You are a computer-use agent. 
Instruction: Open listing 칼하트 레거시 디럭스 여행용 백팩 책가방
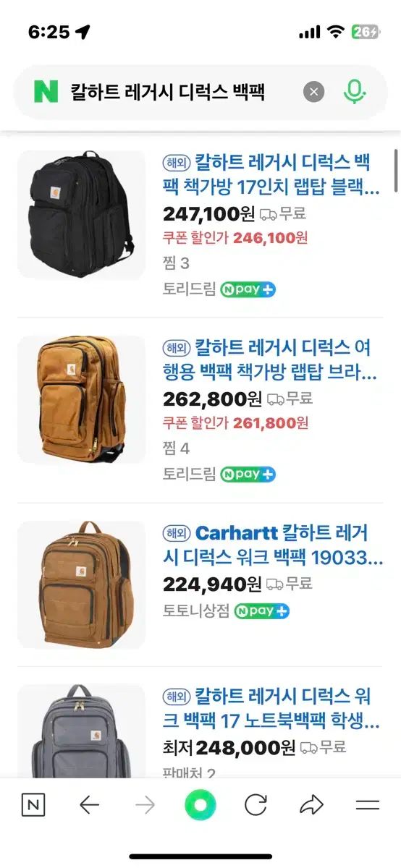(272, 360)
